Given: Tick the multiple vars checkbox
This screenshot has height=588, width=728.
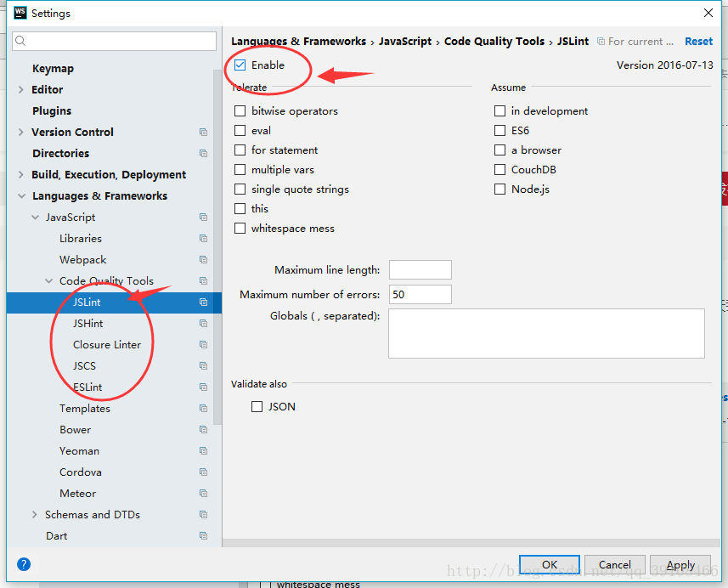Looking at the screenshot, I should (240, 170).
